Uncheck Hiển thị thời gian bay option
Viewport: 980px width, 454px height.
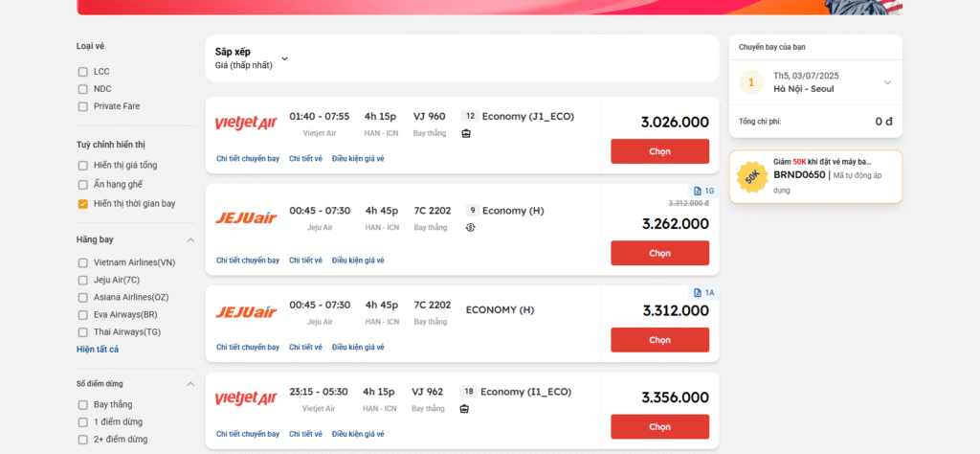[82, 204]
